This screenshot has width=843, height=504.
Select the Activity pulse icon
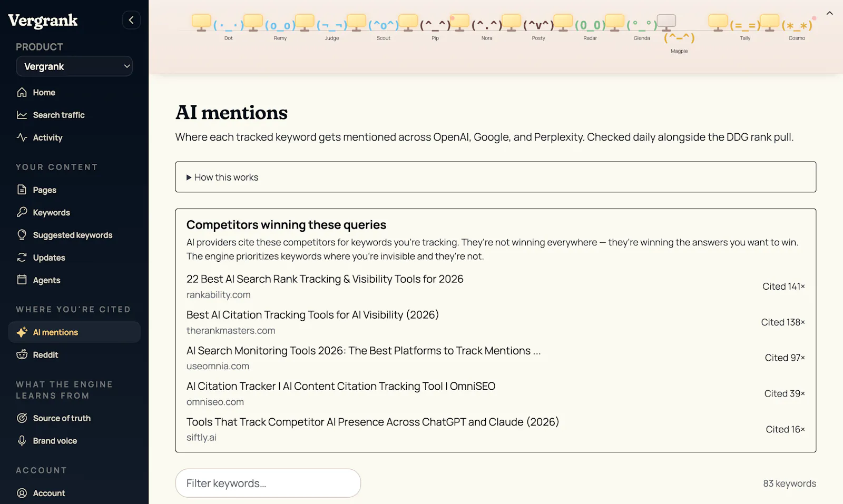pos(22,137)
